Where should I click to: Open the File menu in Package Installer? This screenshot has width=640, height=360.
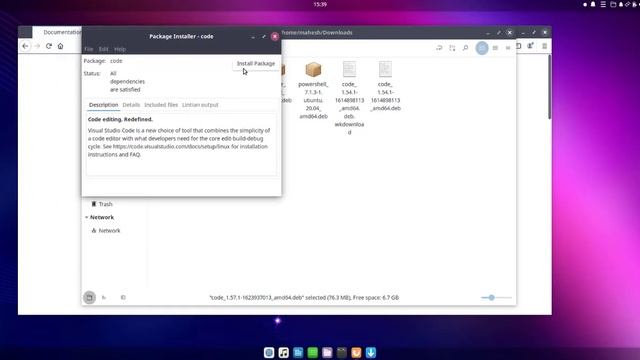pyautogui.click(x=89, y=49)
